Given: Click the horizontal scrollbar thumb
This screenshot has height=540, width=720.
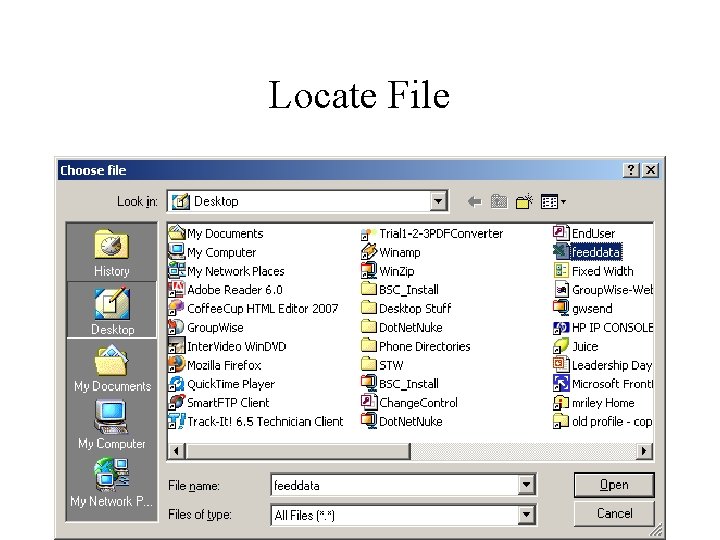Looking at the screenshot, I should [297, 451].
